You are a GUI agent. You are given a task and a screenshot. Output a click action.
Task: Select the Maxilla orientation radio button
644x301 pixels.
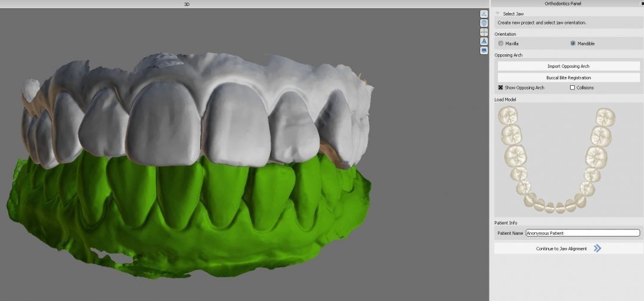(x=501, y=44)
